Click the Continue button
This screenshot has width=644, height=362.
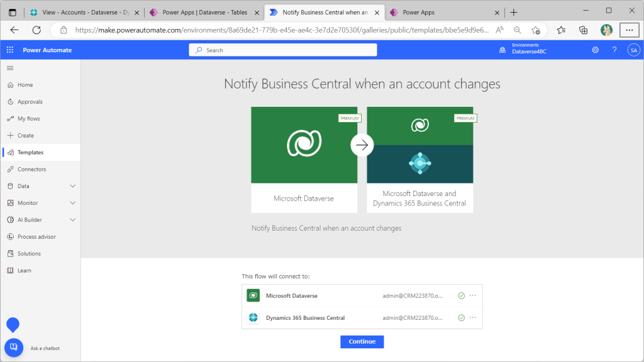(362, 341)
